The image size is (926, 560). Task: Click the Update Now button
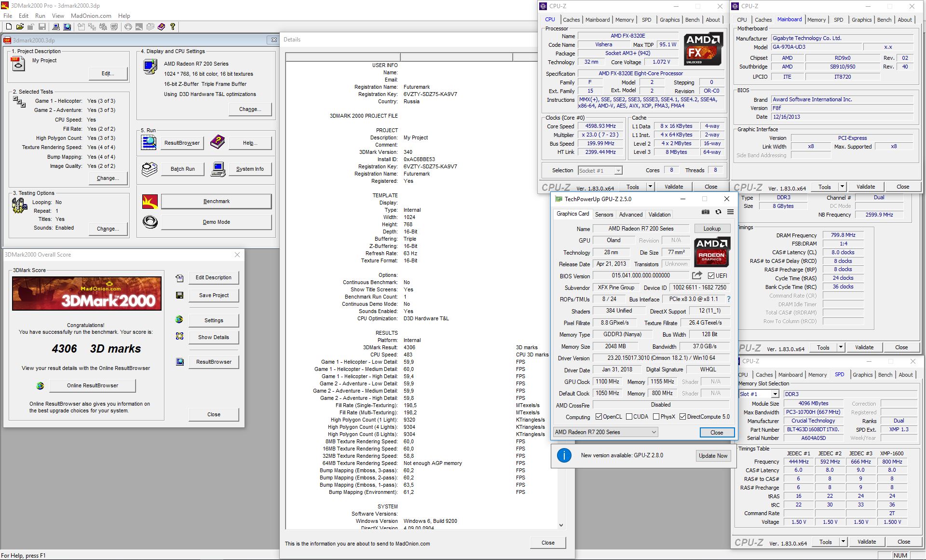point(713,456)
